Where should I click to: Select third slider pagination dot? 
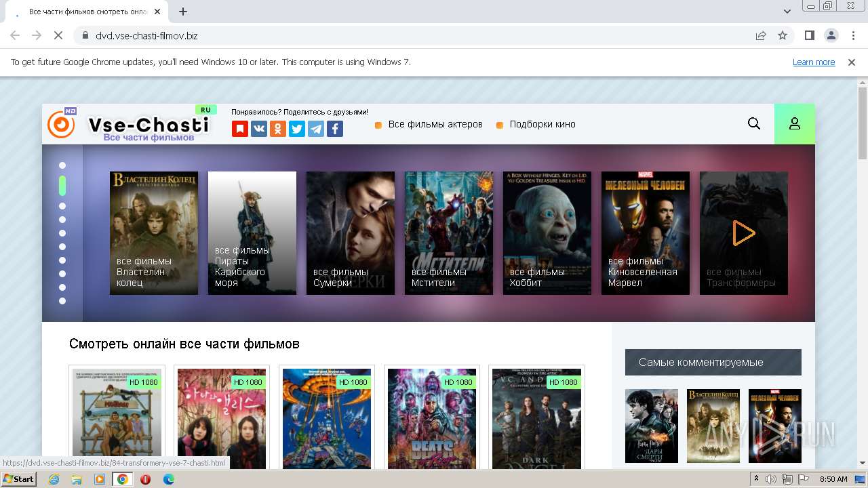(x=62, y=206)
